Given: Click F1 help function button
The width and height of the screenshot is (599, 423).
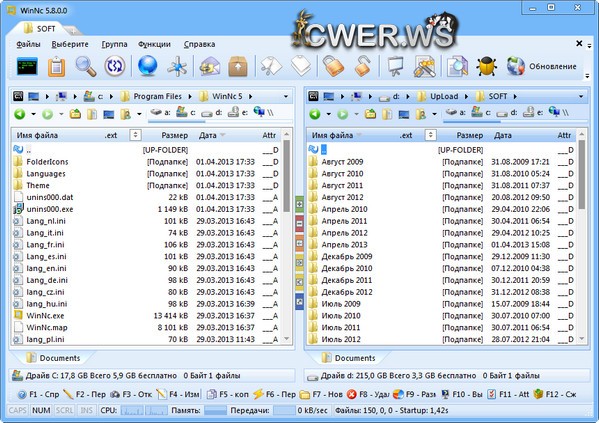Looking at the screenshot, I should pyautogui.click(x=38, y=394).
